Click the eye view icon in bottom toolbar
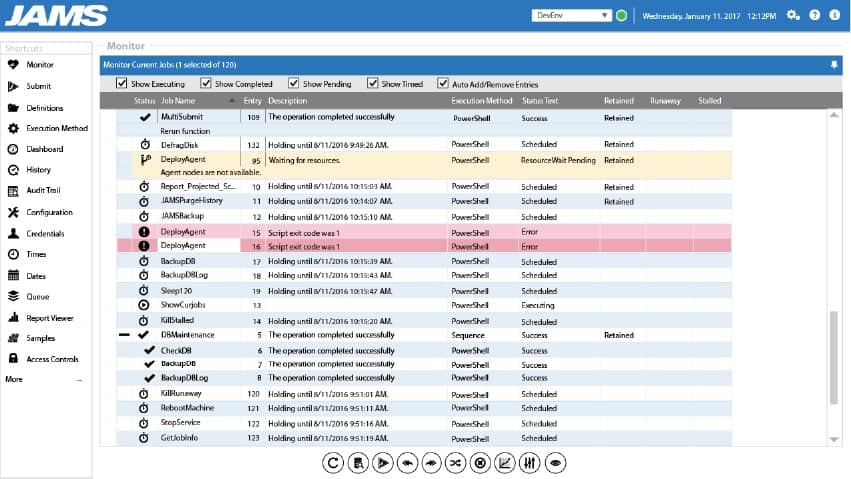 pyautogui.click(x=555, y=462)
